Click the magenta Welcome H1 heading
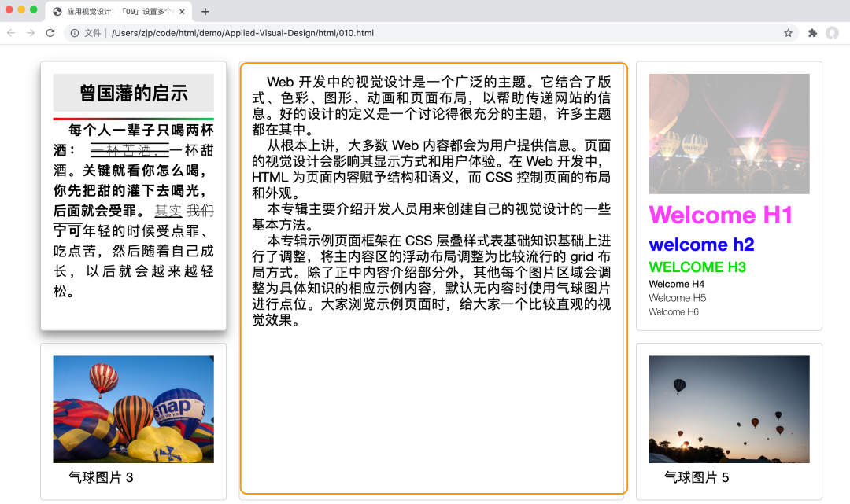 [720, 215]
